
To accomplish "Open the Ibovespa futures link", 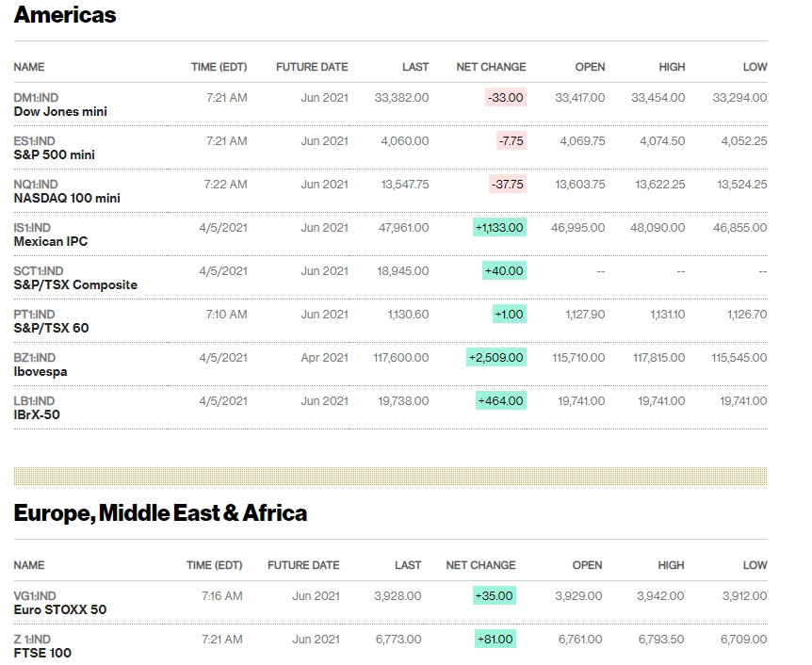I will 41,372.
